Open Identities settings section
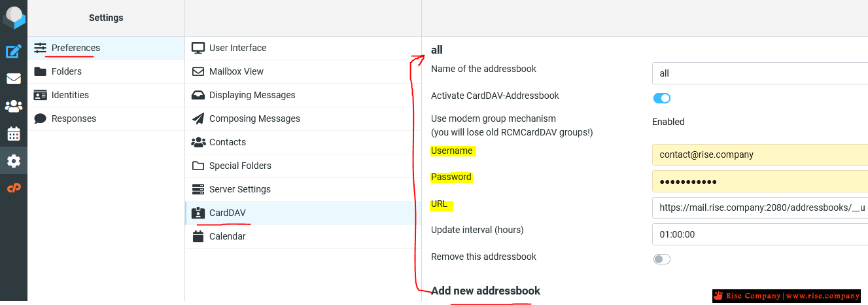The image size is (868, 305). (70, 95)
